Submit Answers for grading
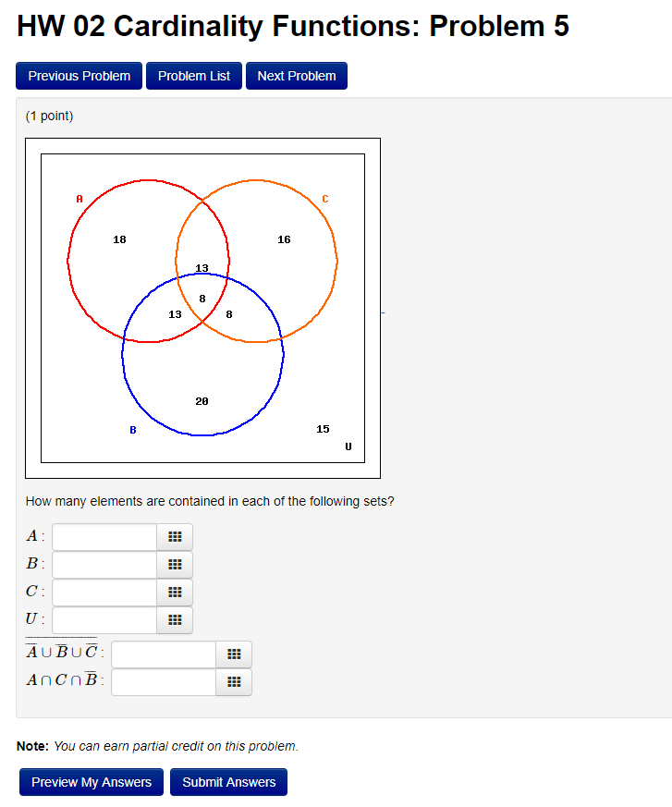 (x=228, y=781)
